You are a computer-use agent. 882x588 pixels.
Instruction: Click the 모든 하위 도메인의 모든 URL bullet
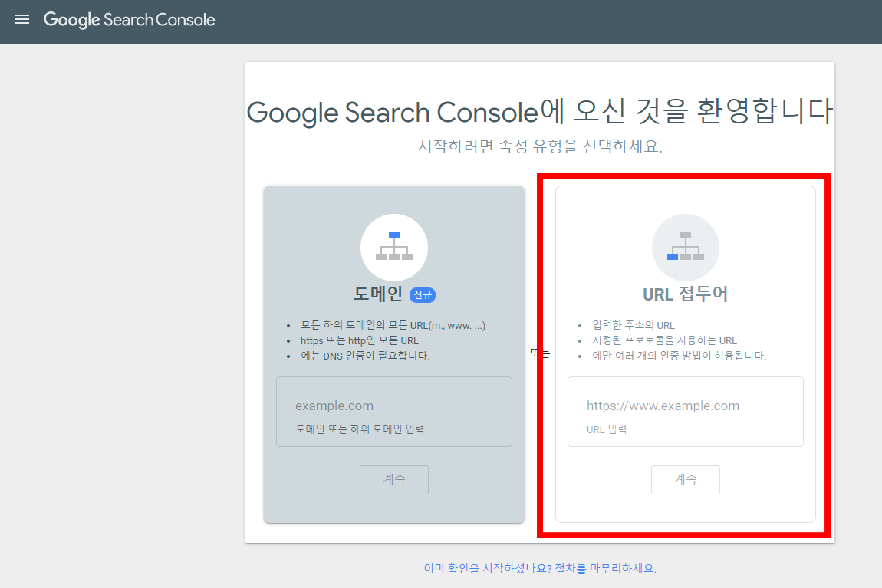(x=393, y=325)
